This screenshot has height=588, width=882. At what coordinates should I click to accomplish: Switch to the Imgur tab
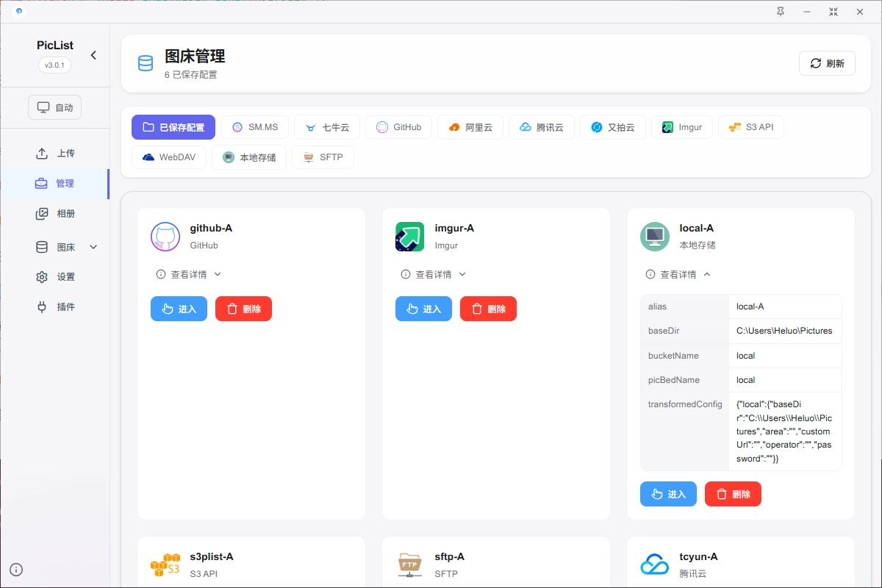pyautogui.click(x=682, y=127)
